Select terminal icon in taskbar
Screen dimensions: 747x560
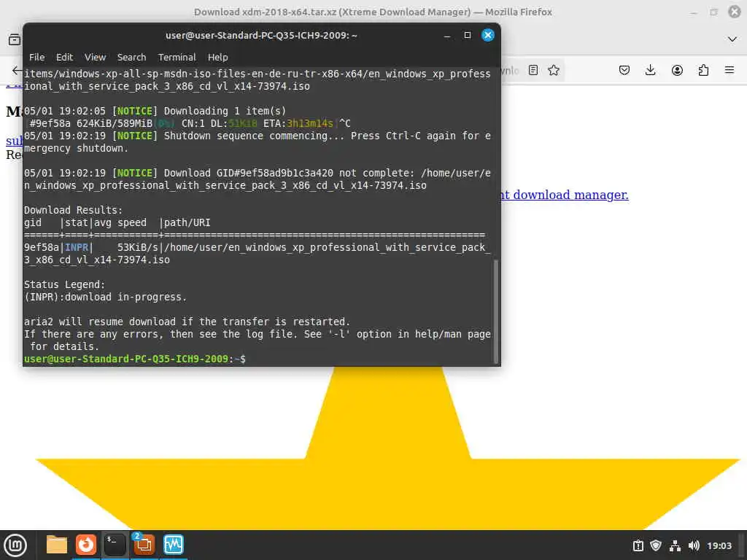(x=115, y=545)
